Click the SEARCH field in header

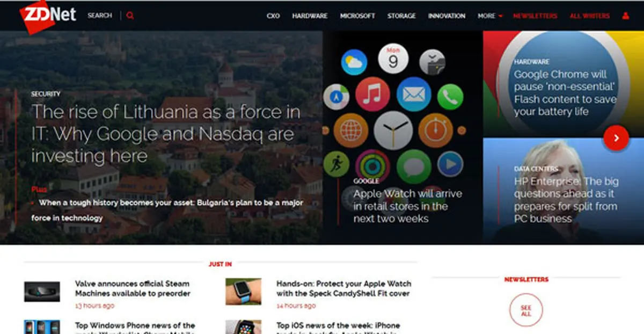[x=100, y=16]
